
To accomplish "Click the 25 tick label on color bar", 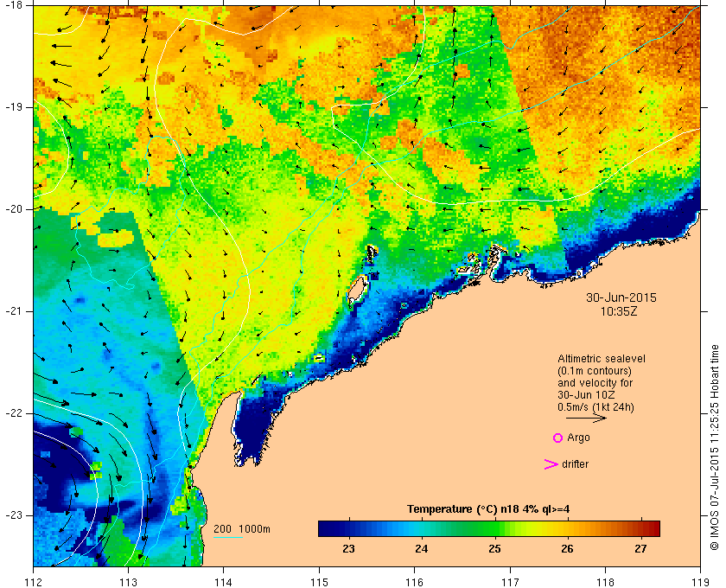I will click(494, 549).
